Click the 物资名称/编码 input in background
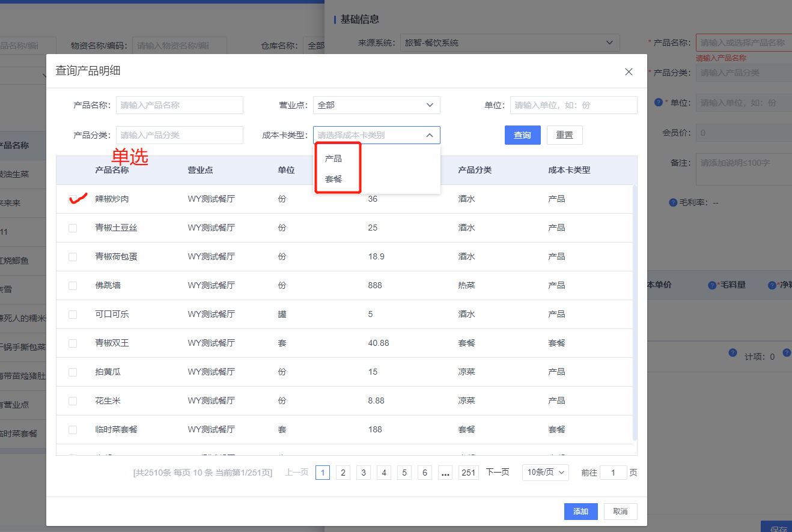The height and width of the screenshot is (532, 792). (180, 46)
